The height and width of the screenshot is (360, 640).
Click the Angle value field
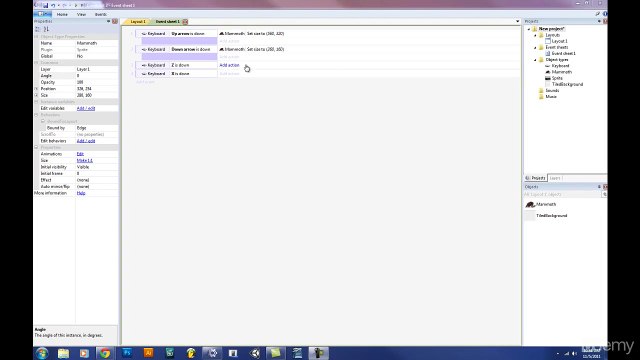point(97,76)
